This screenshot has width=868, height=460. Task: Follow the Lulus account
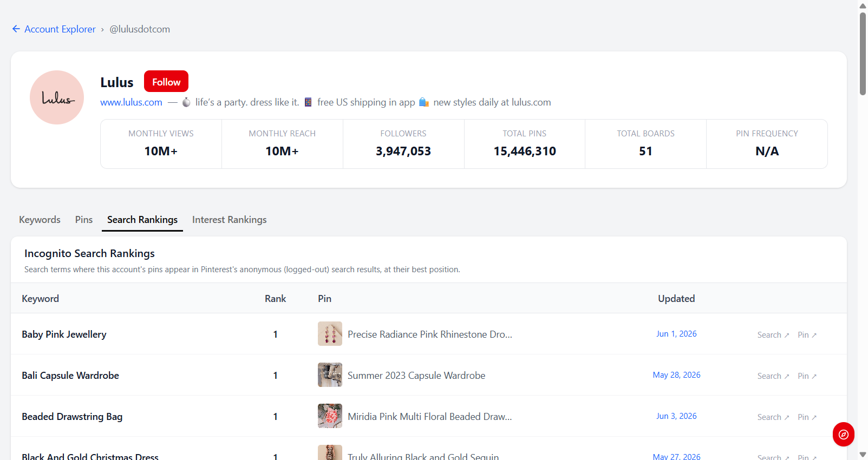tap(166, 82)
